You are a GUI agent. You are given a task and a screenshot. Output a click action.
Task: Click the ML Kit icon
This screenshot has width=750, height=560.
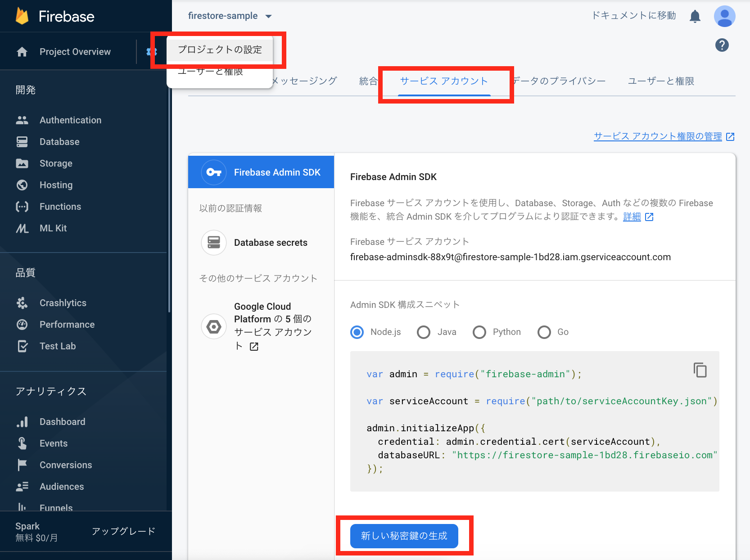point(22,228)
